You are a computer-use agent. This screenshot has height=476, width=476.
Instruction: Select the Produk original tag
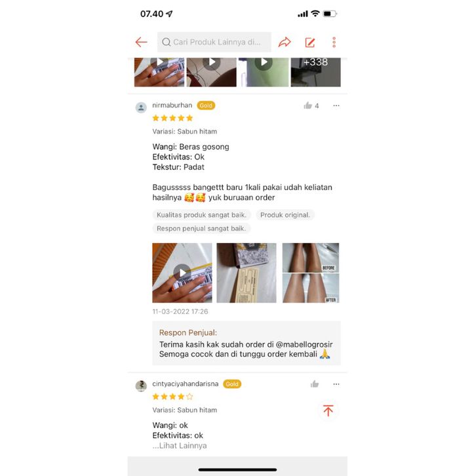[x=285, y=215]
